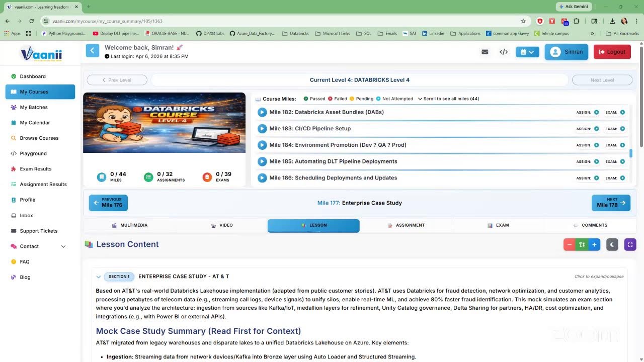This screenshot has width=644, height=362.
Task: Bookmark page with star icon in address bar
Action: (x=523, y=21)
